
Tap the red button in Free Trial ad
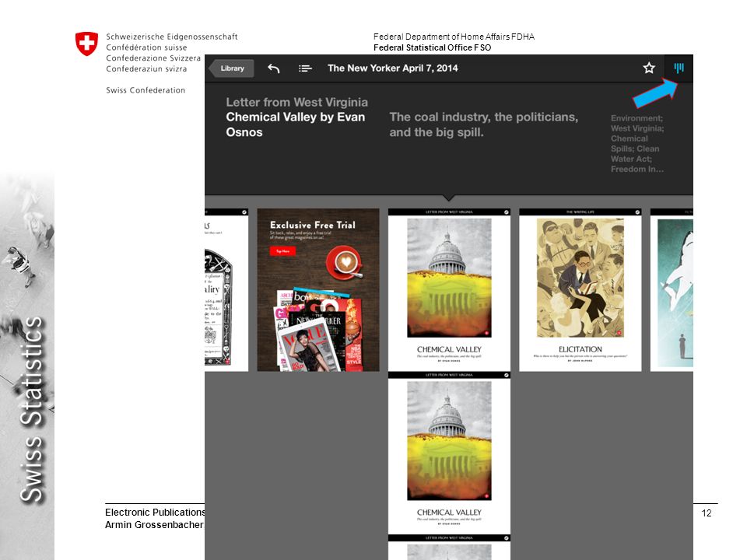coord(282,251)
